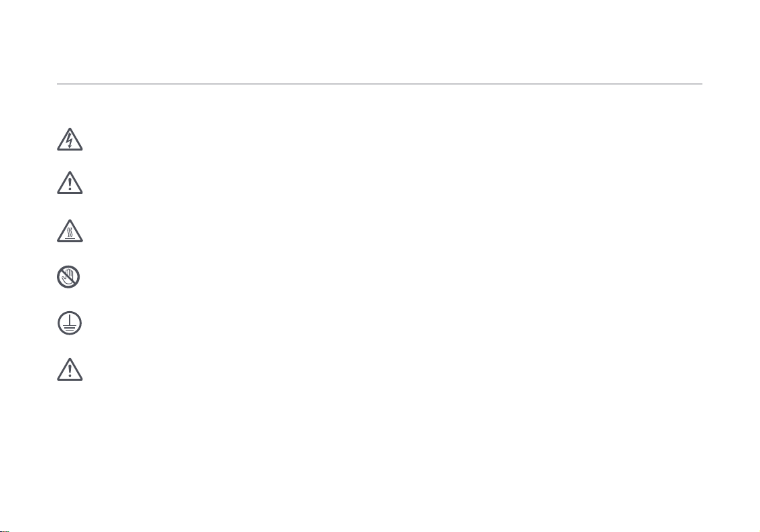This screenshot has height=532, width=760.
Task: Click the horizontal divider line above icons
Action: tap(380, 84)
